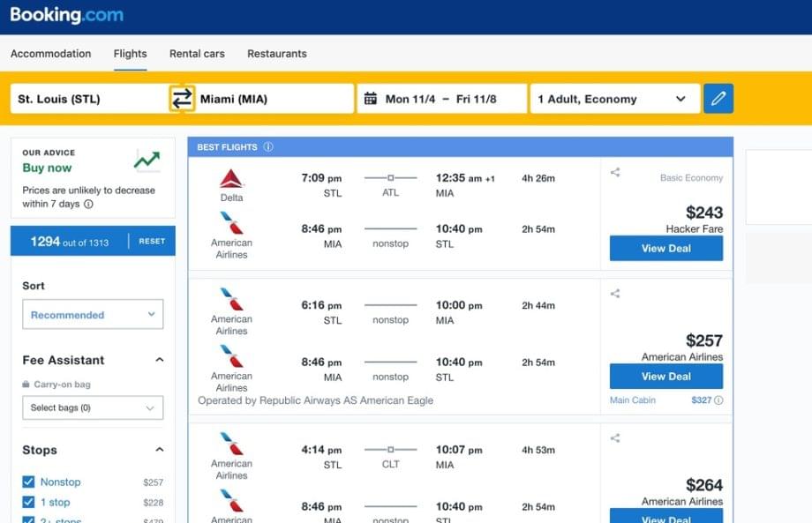Image resolution: width=812 pixels, height=523 pixels.
Task: Click the Booking.com logo
Action: click(x=66, y=15)
